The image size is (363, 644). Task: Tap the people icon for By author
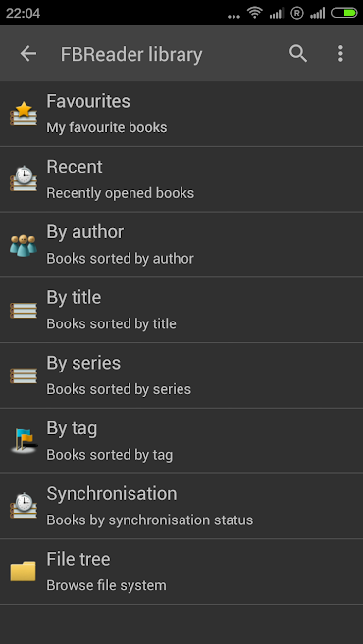pyautogui.click(x=24, y=245)
